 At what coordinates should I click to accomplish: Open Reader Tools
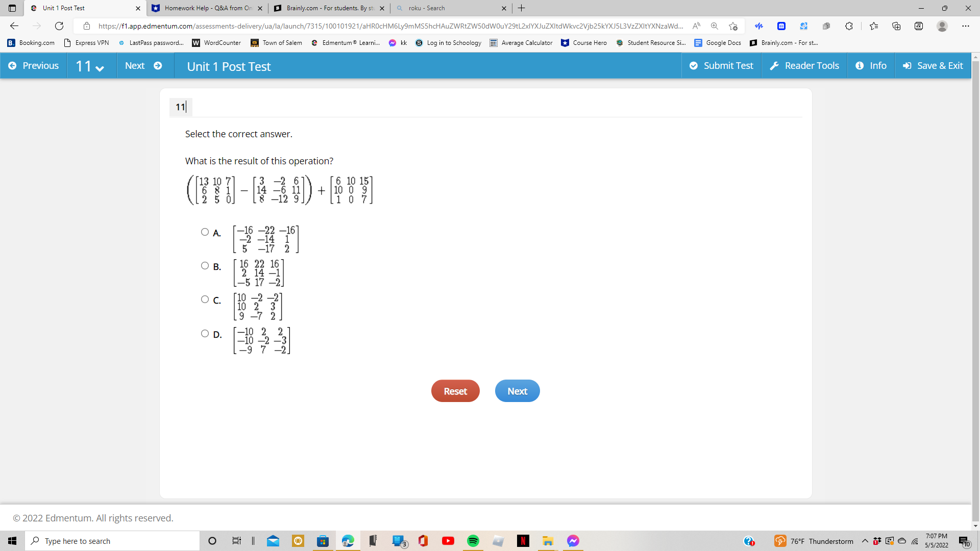pyautogui.click(x=804, y=65)
